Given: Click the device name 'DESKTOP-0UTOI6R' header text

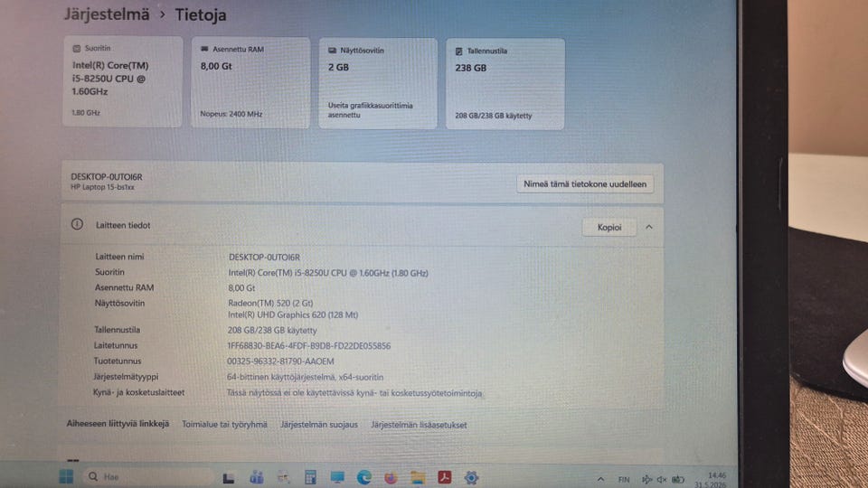Looking at the screenshot, I should point(107,177).
